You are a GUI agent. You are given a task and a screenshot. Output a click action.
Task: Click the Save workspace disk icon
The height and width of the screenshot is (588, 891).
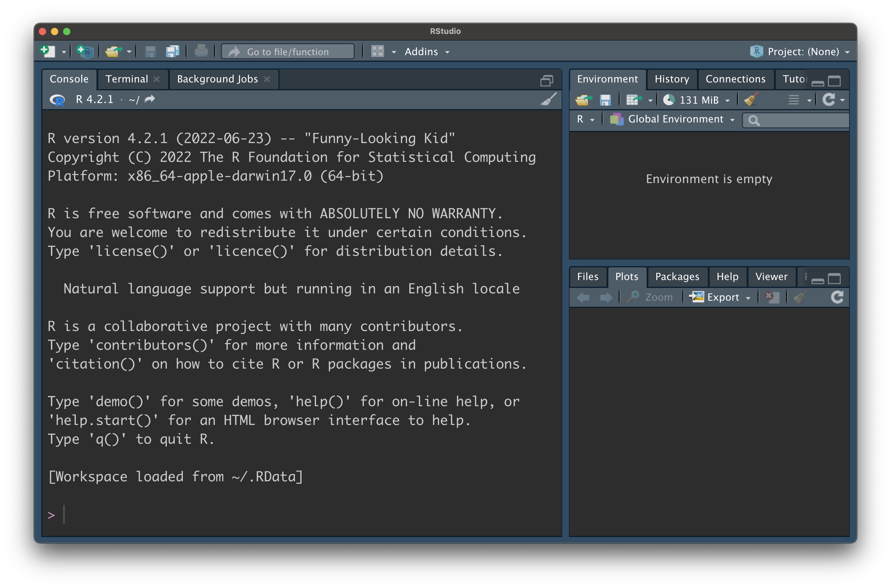pos(605,100)
